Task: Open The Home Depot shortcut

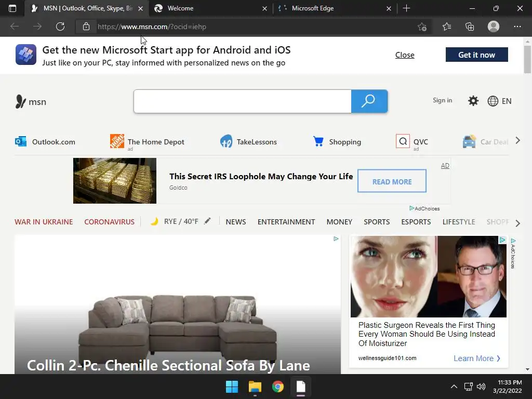Action: point(147,142)
